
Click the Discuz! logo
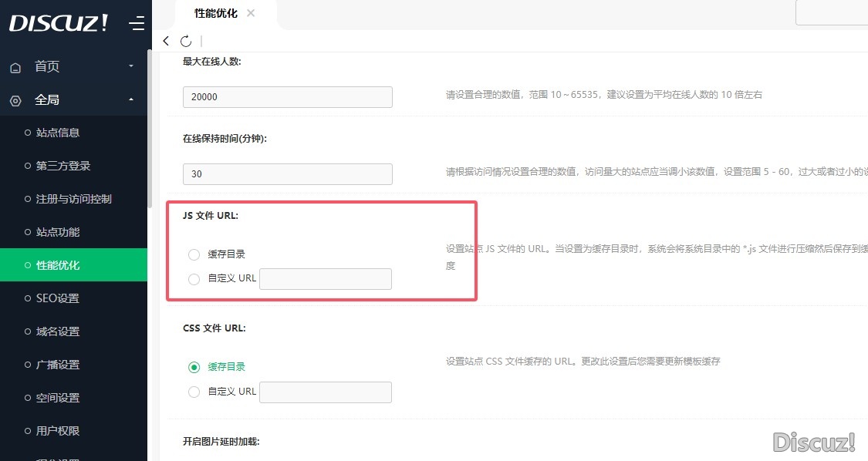pos(58,22)
